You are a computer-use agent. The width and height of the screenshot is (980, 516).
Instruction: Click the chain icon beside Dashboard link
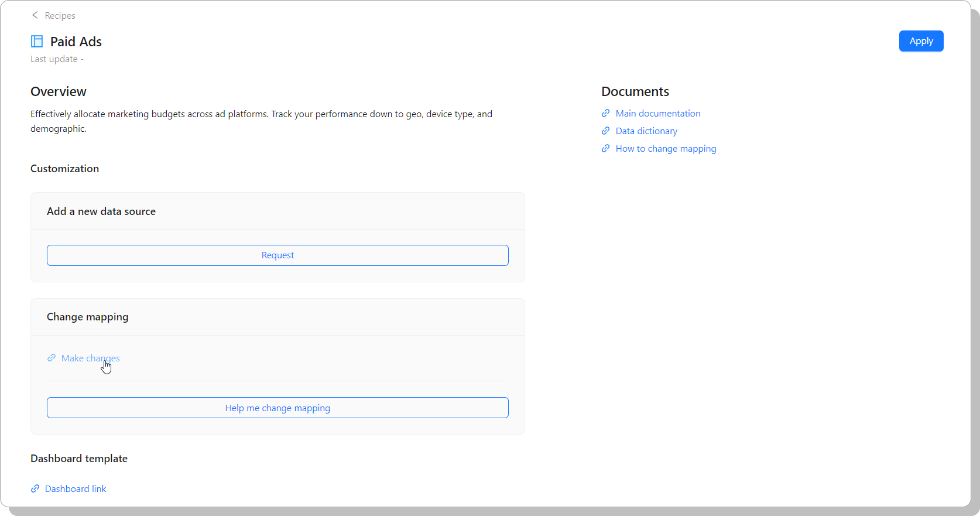[35, 488]
